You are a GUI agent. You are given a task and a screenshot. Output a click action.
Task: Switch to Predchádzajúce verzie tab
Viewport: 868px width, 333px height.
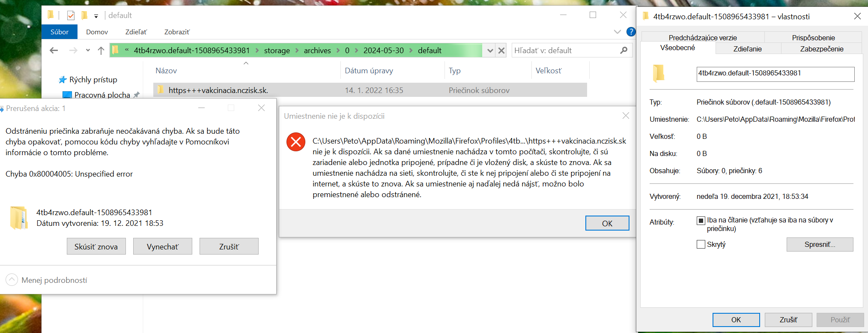(x=703, y=37)
